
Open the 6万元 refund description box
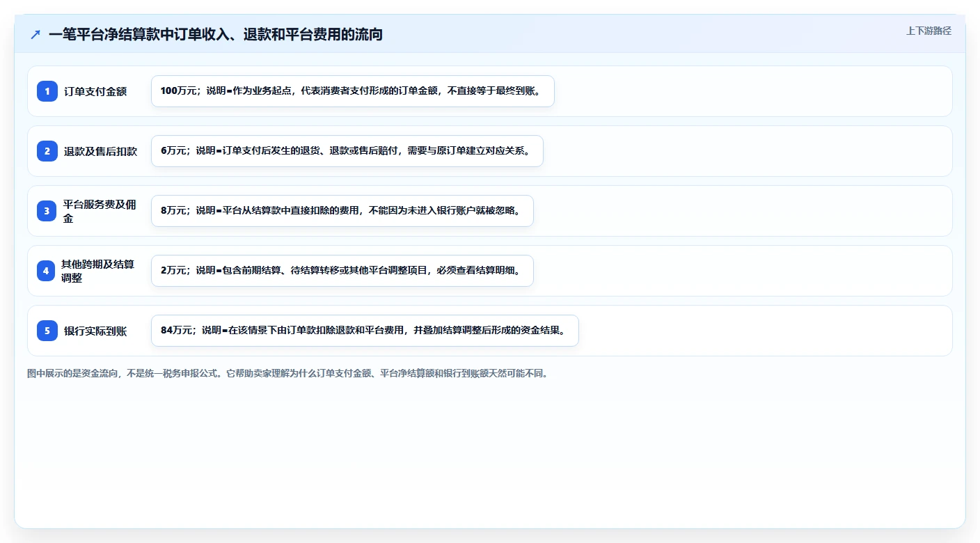347,151
